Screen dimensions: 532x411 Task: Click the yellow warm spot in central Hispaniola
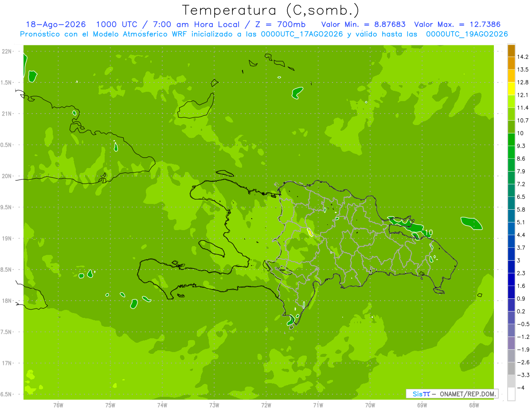tap(310, 232)
